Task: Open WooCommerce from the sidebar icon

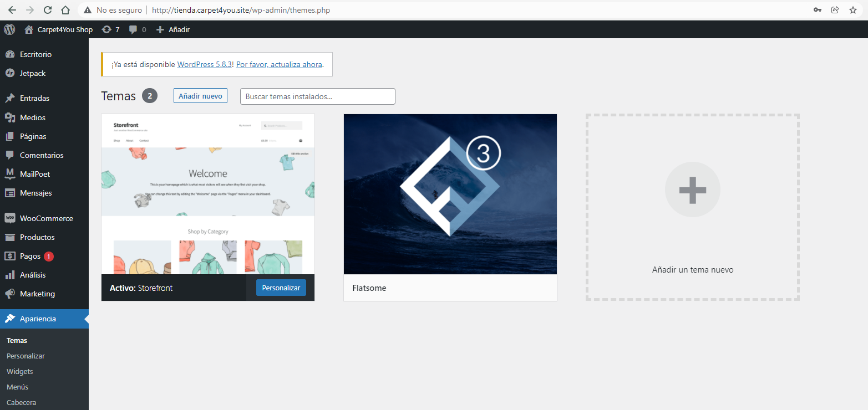Action: coord(9,218)
